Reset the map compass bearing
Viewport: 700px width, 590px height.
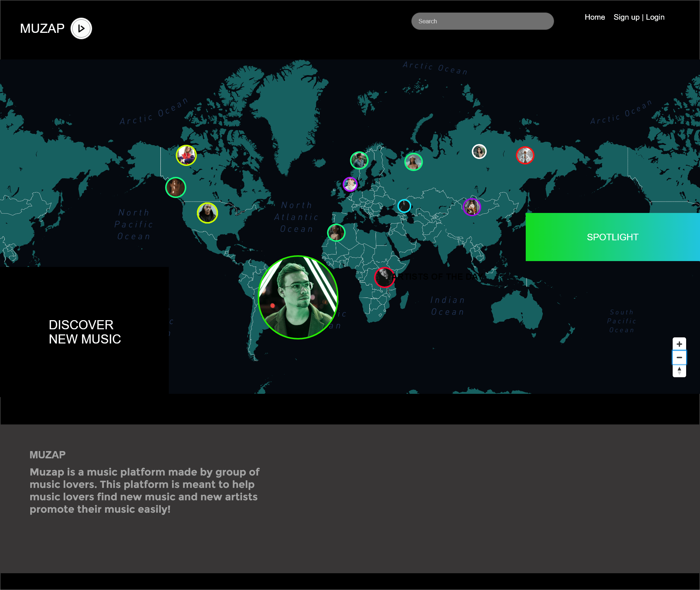(679, 371)
